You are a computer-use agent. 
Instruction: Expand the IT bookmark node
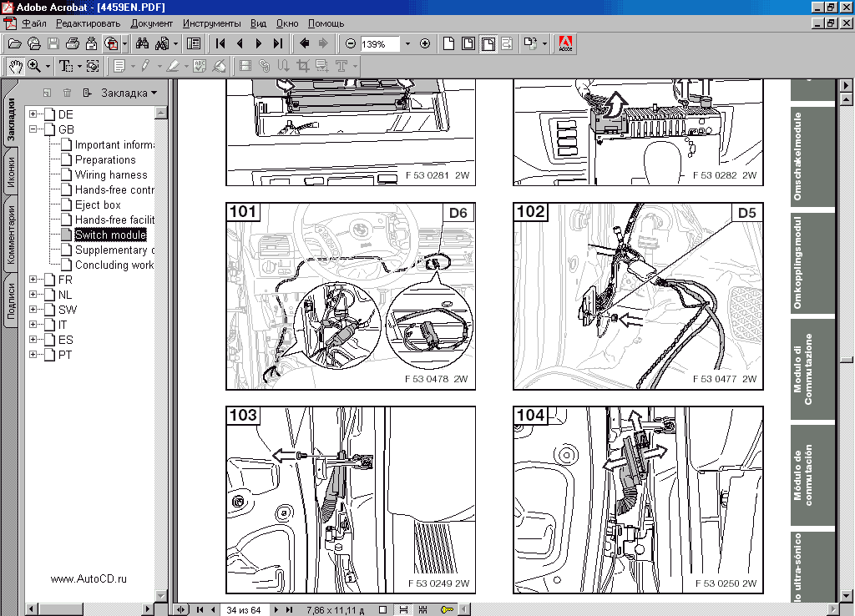click(33, 325)
